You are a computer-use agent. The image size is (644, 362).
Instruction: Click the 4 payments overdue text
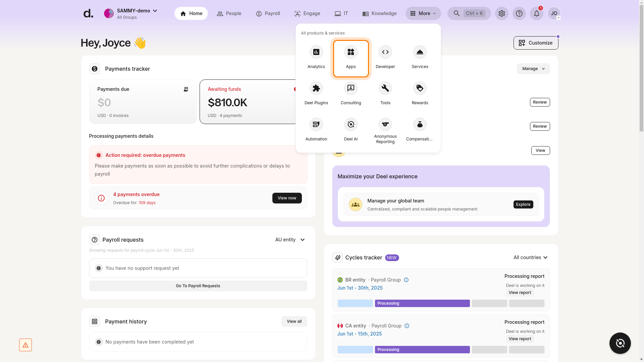(x=136, y=194)
